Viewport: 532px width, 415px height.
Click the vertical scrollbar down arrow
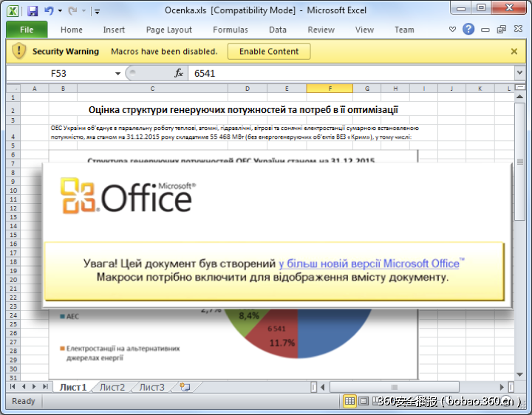519,374
